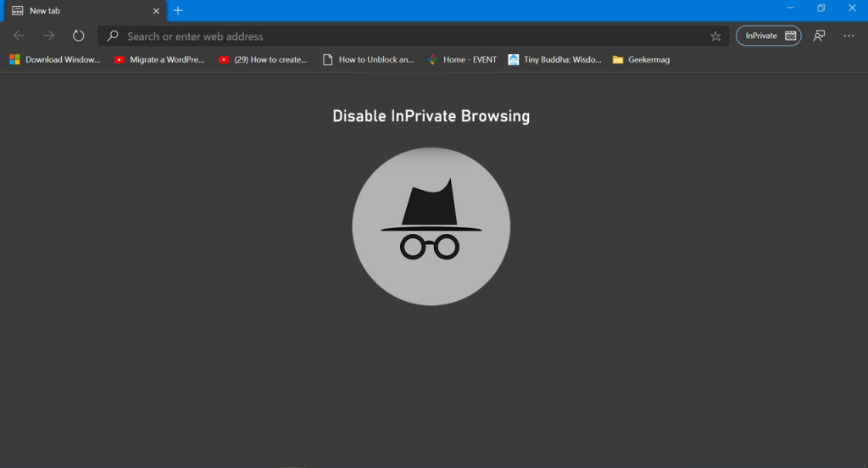This screenshot has width=868, height=468.
Task: Add page to favorites with the star icon
Action: click(715, 36)
